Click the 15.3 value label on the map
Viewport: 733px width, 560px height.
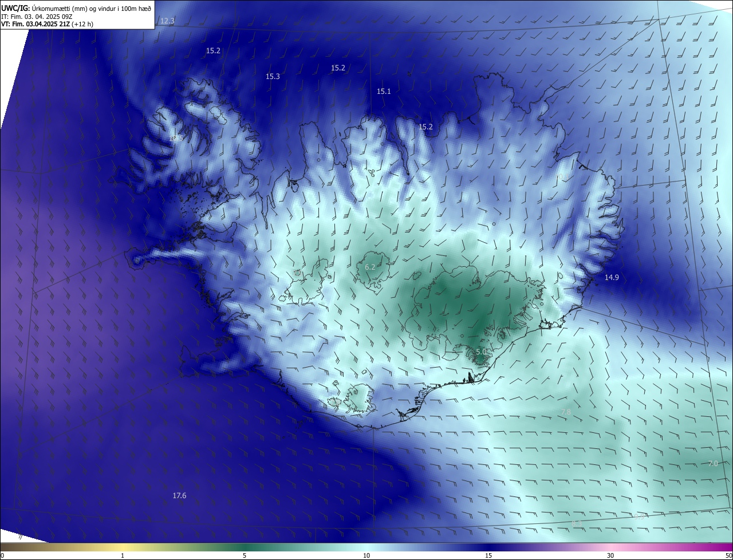pyautogui.click(x=273, y=76)
